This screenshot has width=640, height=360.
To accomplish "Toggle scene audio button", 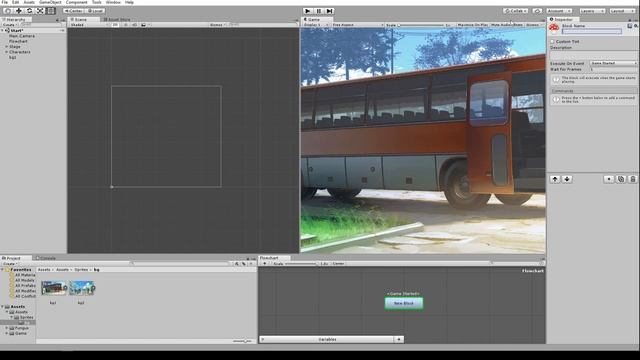I will [134, 25].
